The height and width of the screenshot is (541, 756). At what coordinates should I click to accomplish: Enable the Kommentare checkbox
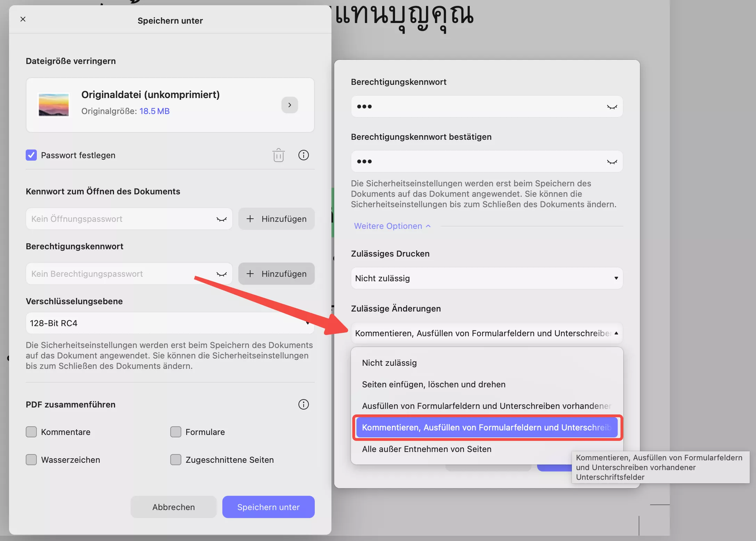[x=31, y=432]
